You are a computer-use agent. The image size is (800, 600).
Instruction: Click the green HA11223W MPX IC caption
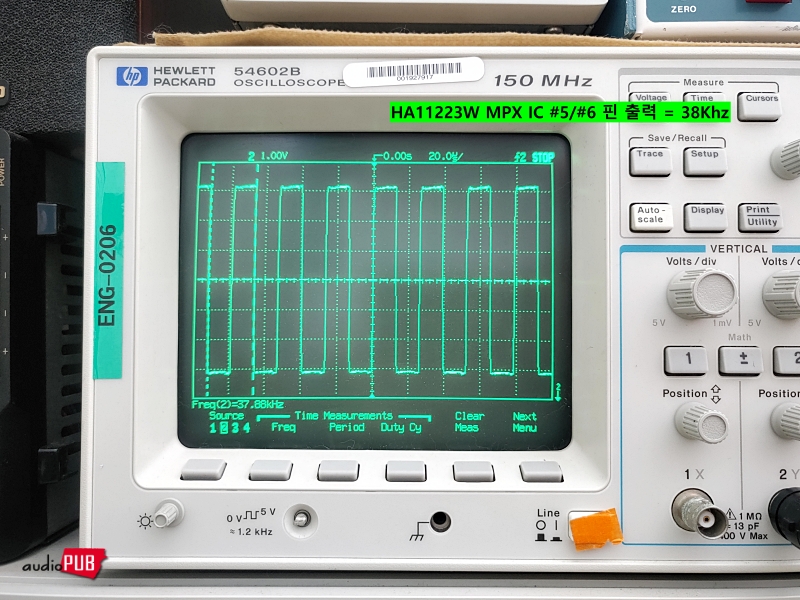(x=560, y=112)
